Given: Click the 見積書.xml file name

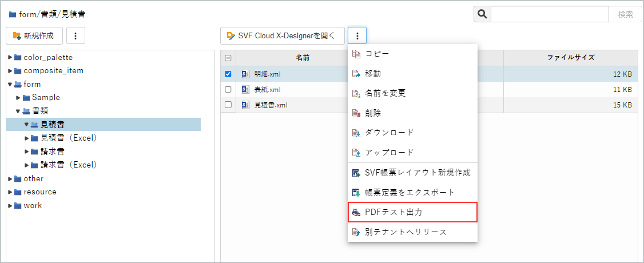Looking at the screenshot, I should point(271,105).
